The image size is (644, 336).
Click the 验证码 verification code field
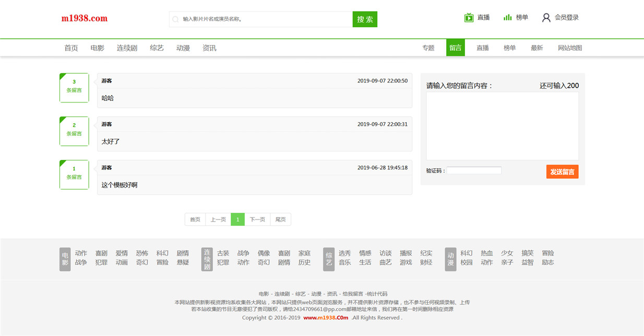474,170
